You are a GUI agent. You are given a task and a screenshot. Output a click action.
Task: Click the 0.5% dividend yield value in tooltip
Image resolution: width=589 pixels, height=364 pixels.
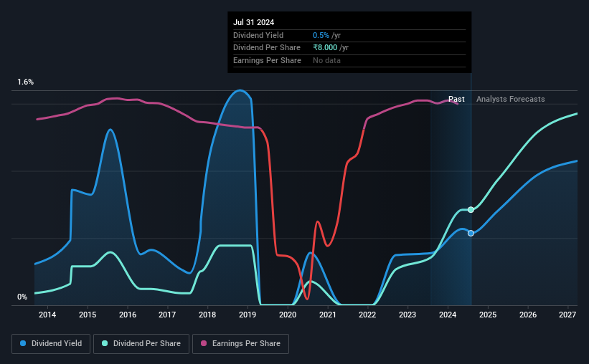click(321, 35)
